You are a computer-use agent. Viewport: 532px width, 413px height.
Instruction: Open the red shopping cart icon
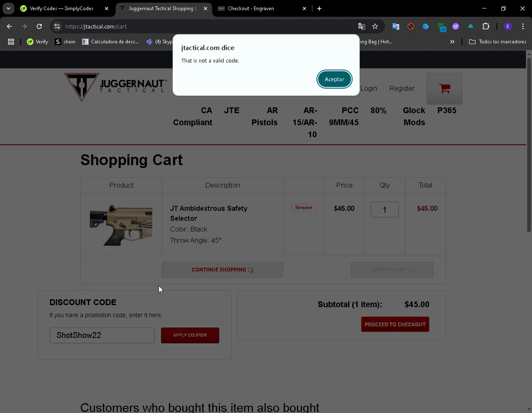tap(445, 88)
